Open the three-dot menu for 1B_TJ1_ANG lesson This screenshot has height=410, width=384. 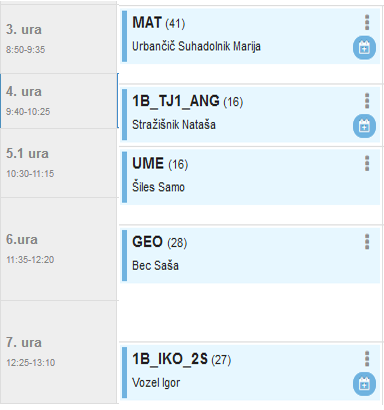tap(367, 101)
